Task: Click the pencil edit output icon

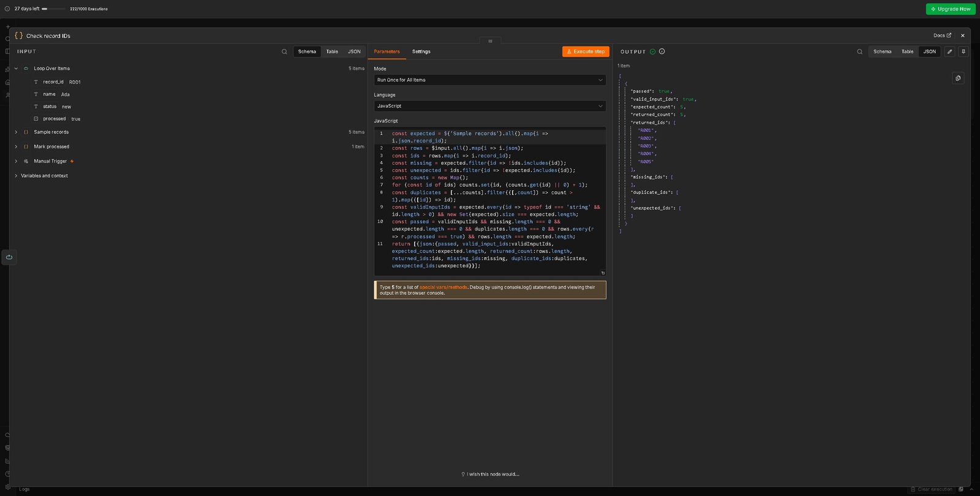Action: click(950, 52)
